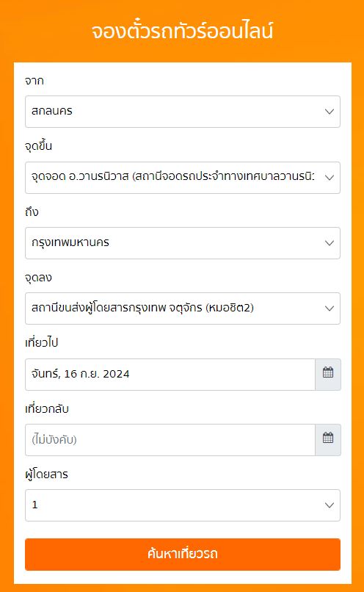Open the calendar icon for เที่ยวกลับ date
Viewport: 364px width, 592px height.
(328, 439)
